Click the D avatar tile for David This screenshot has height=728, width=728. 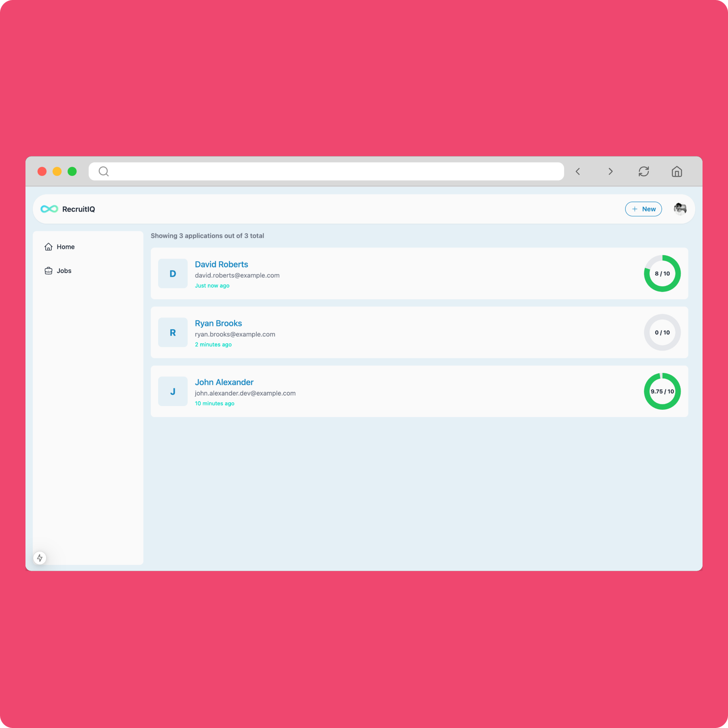click(173, 273)
